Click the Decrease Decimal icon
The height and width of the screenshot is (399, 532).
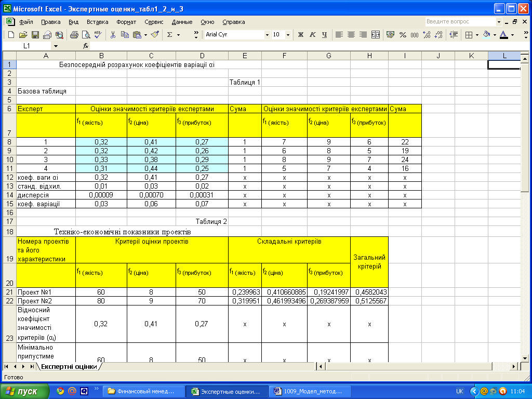tap(438, 35)
